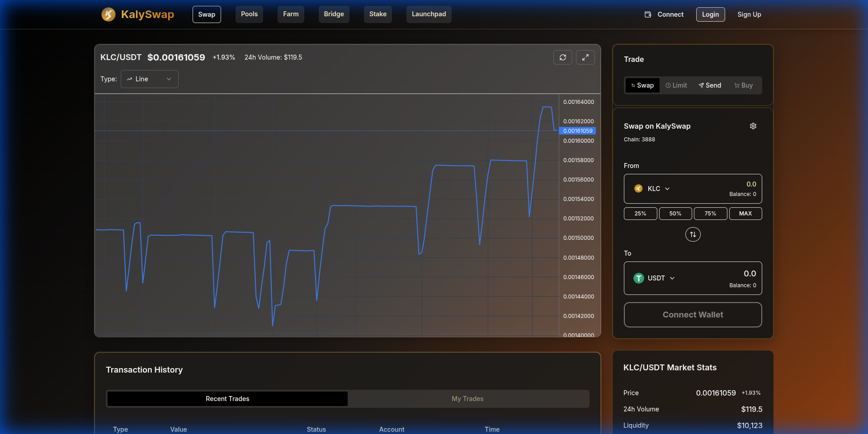The image size is (868, 434).
Task: Click the KalySwap logo icon
Action: (x=108, y=14)
